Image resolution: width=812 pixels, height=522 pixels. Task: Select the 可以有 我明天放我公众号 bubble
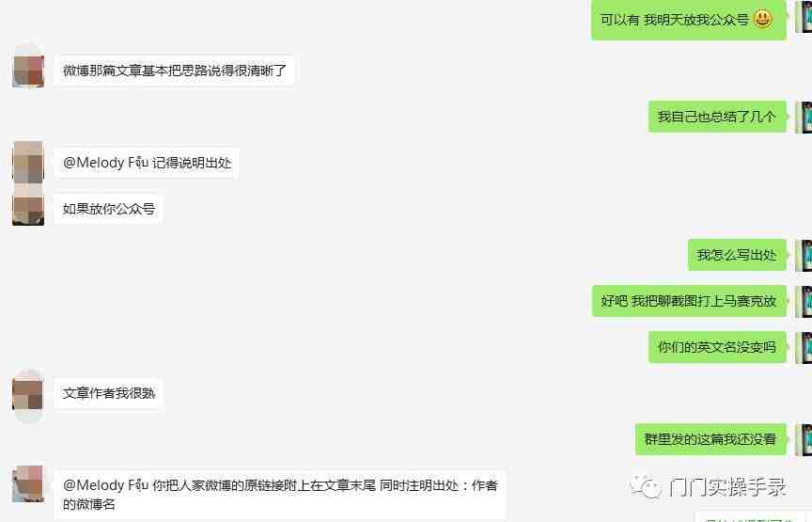pyautogui.click(x=688, y=20)
